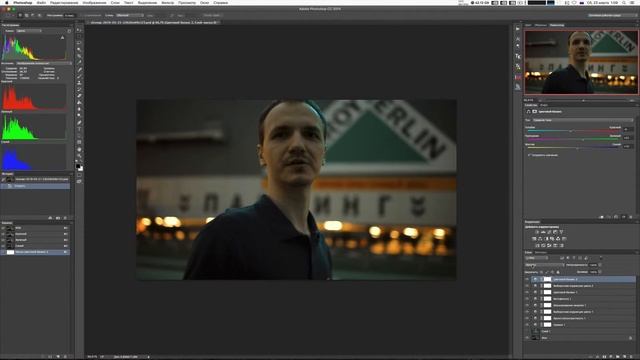Add Curves adjustment from Adjustments panel
The height and width of the screenshot is (360, 640).
click(x=549, y=232)
